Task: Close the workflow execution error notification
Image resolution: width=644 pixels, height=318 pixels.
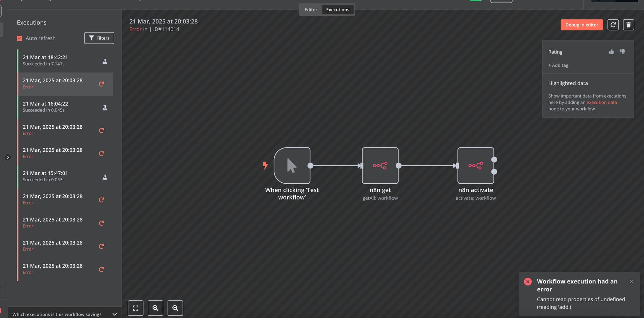Action: pos(631,282)
